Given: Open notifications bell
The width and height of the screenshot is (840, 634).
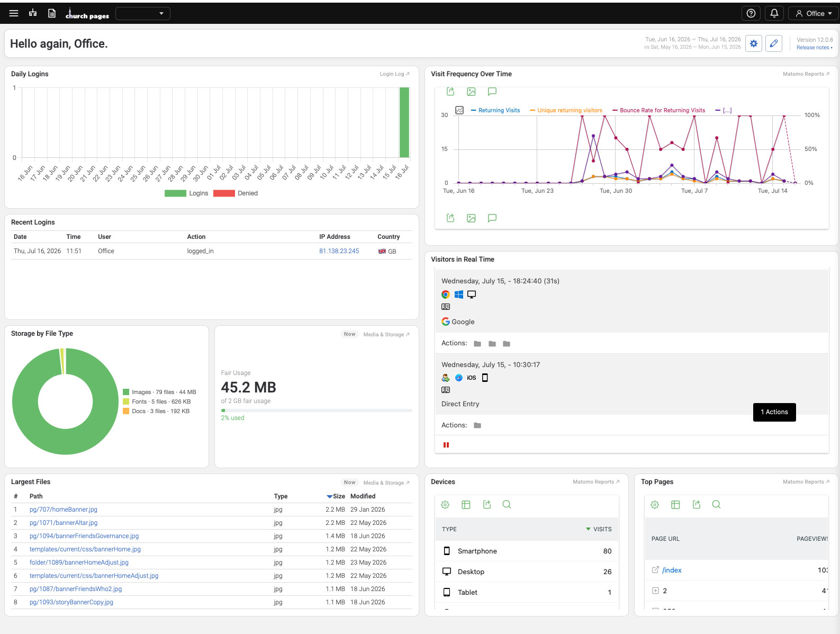Looking at the screenshot, I should (x=774, y=13).
